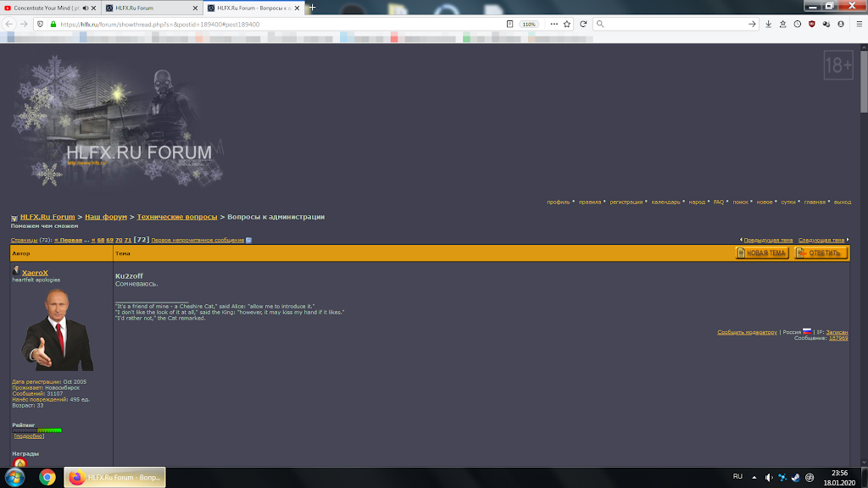Switch to the HLFX.Ru Forum second tab
Screen dimensions: 868x488
148,8
